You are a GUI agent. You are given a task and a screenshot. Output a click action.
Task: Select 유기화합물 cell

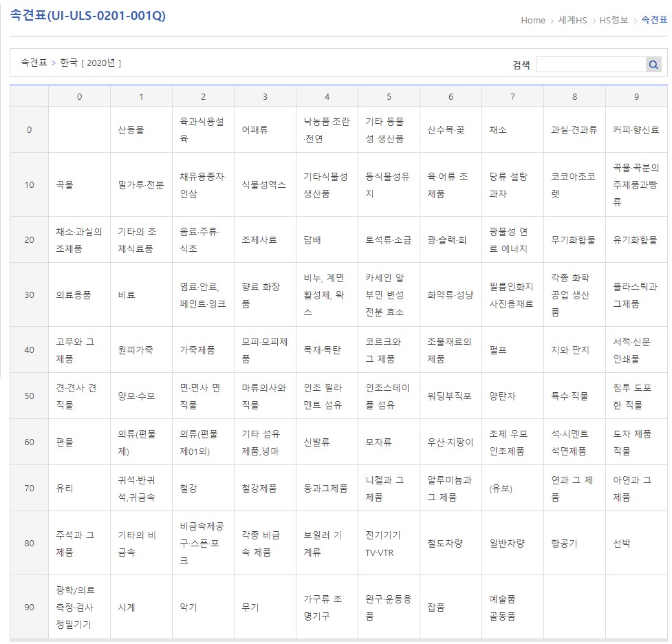(635, 239)
